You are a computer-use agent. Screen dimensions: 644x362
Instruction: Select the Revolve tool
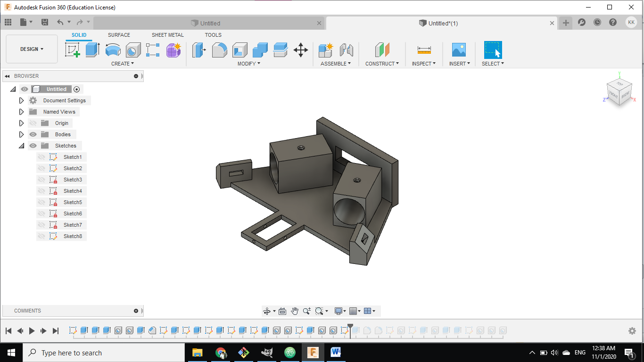(x=113, y=49)
